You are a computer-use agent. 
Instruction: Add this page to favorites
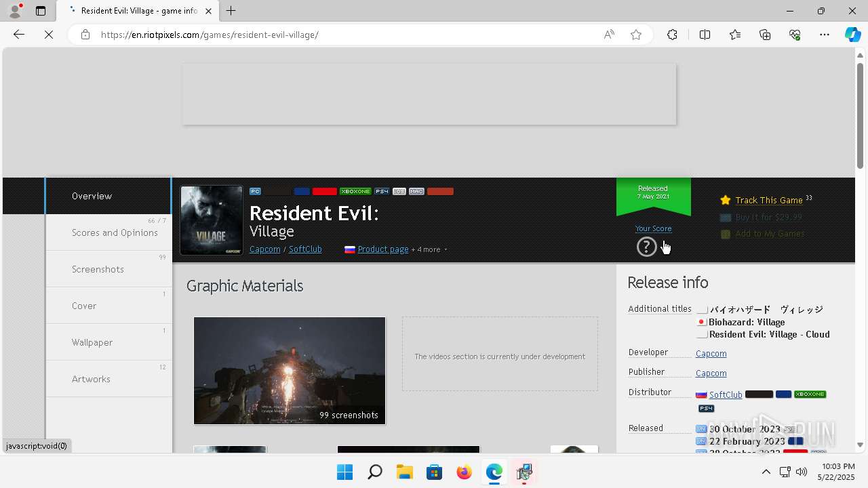636,35
